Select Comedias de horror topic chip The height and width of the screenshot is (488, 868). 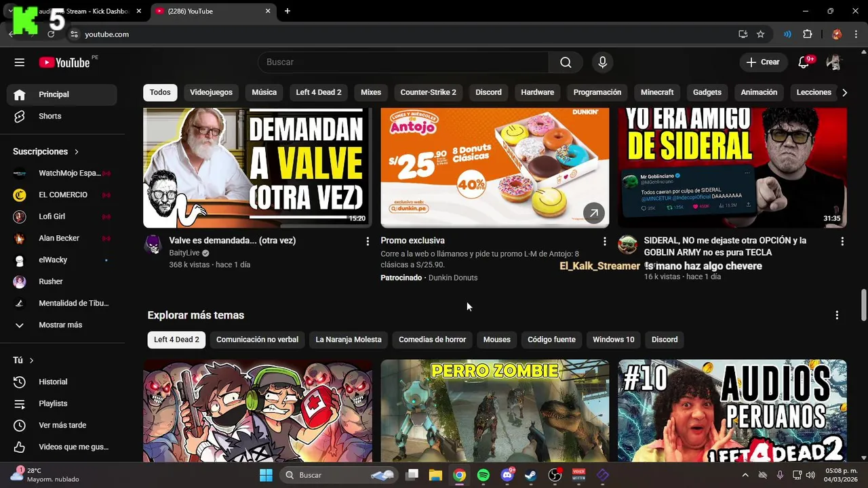432,340
